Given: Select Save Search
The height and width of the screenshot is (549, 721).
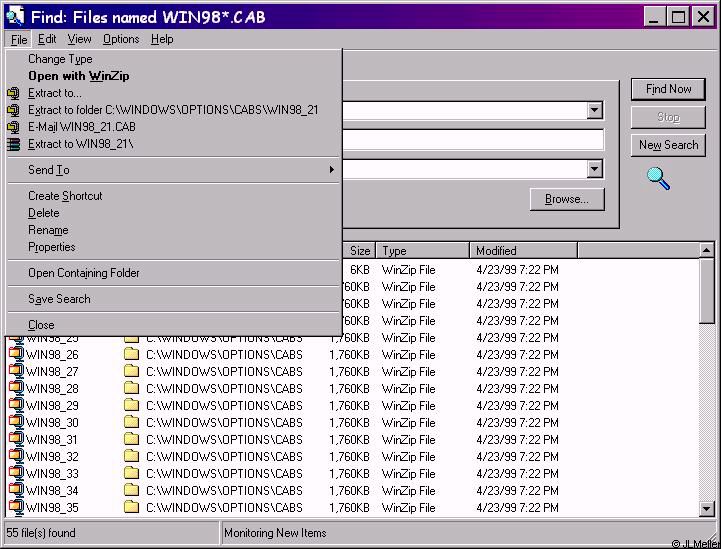Looking at the screenshot, I should click(x=174, y=299).
